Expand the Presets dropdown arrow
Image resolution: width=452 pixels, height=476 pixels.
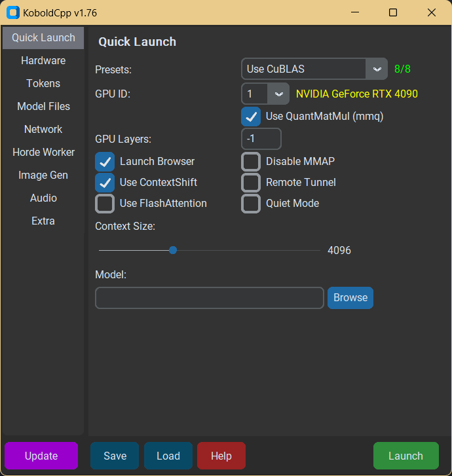point(377,69)
